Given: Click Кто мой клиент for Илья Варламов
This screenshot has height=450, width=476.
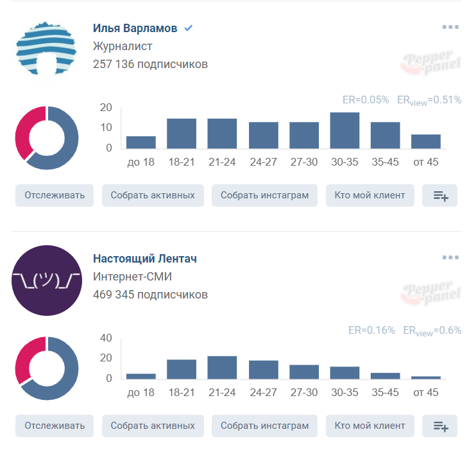Looking at the screenshot, I should coord(370,195).
